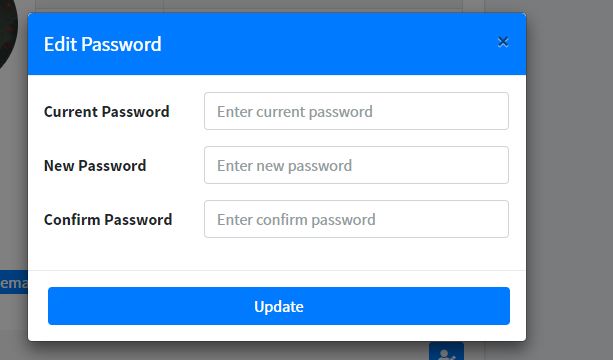613x360 pixels.
Task: Click the New Password label
Action: click(95, 166)
